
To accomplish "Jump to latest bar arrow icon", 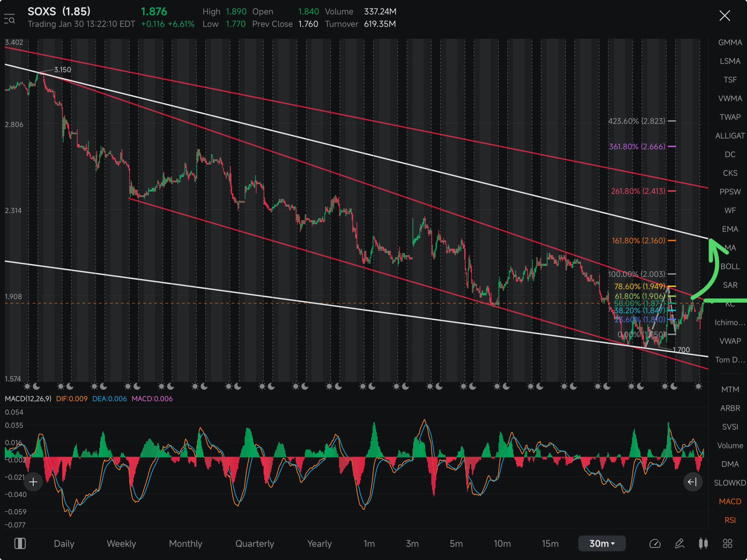I will point(692,482).
